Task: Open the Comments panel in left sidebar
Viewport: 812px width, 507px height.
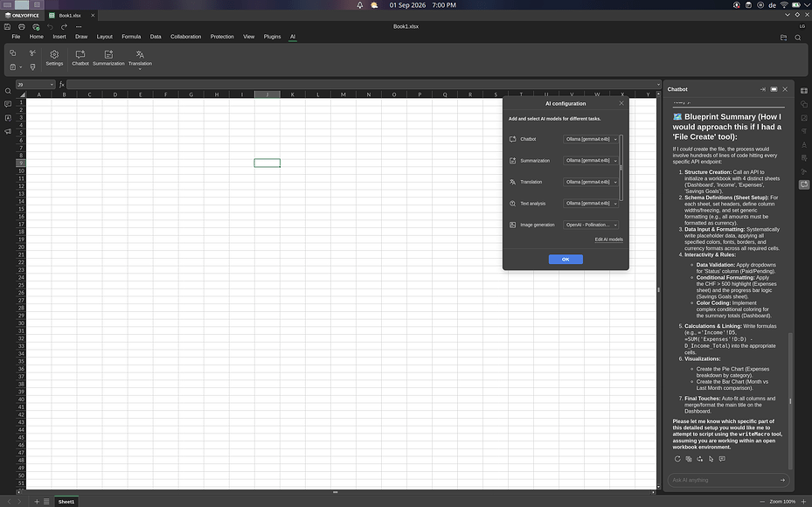Action: click(x=8, y=104)
